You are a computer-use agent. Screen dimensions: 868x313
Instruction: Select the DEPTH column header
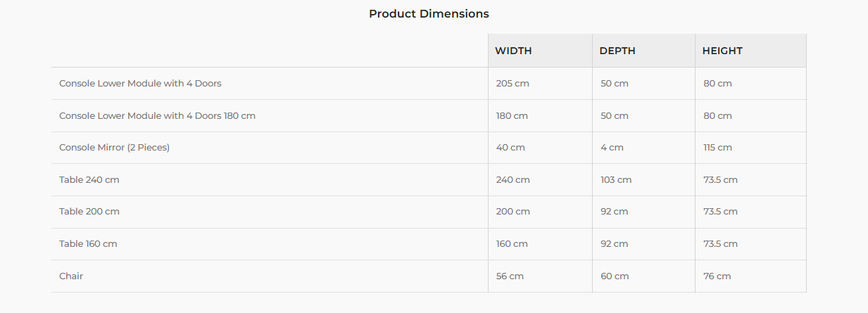coord(617,51)
